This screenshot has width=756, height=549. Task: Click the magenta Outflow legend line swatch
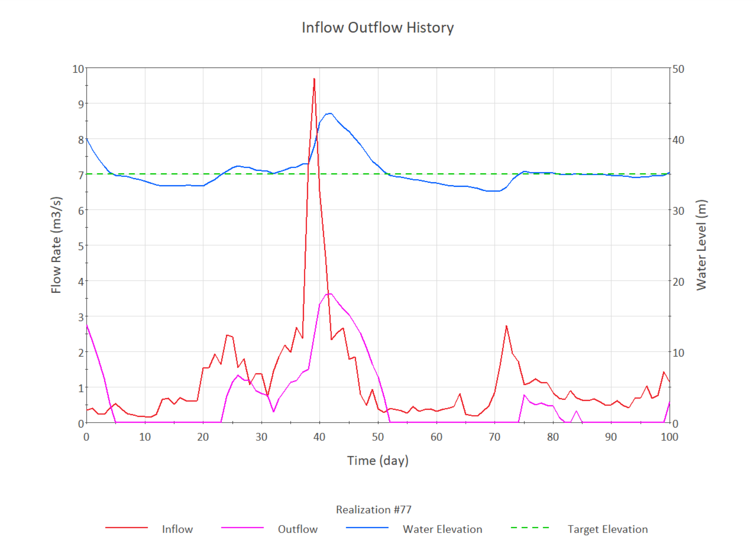point(242,528)
